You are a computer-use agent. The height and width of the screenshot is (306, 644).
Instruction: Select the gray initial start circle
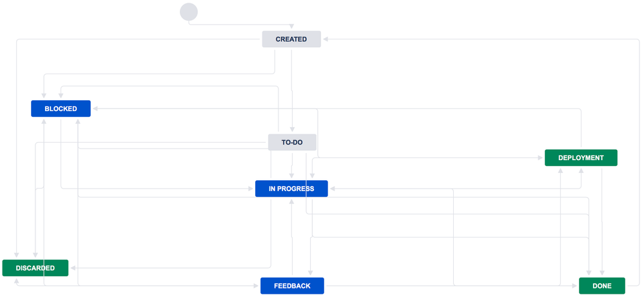pyautogui.click(x=189, y=12)
